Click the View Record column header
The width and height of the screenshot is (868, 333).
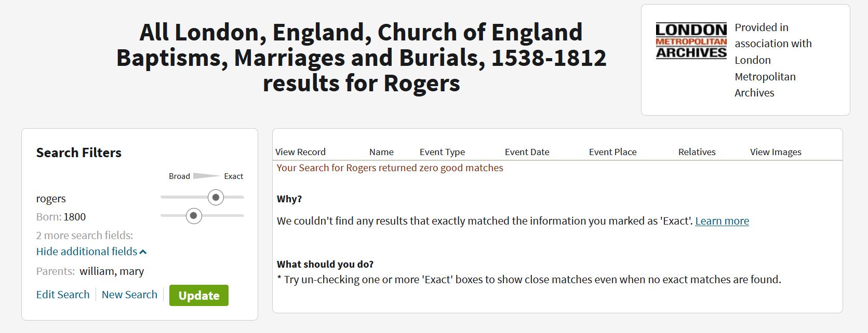[x=300, y=152]
